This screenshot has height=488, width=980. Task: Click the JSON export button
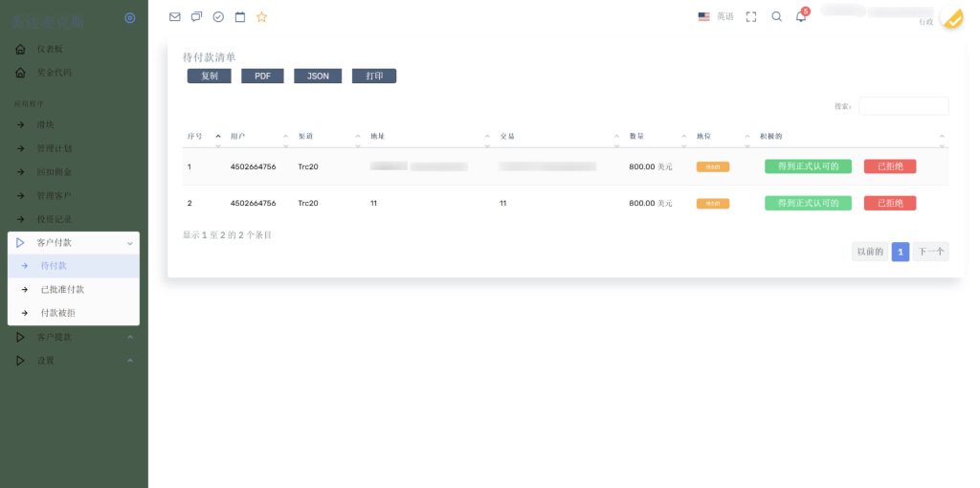pyautogui.click(x=318, y=76)
